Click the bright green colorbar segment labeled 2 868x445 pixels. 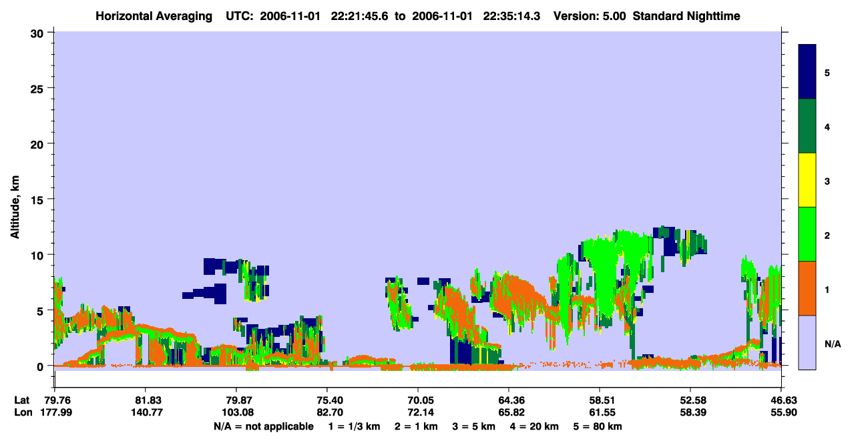click(807, 234)
